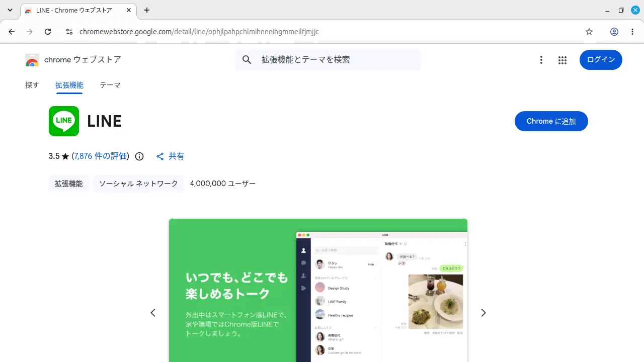Show rating info via the info icon
Image resolution: width=644 pixels, height=362 pixels.
coord(139,156)
